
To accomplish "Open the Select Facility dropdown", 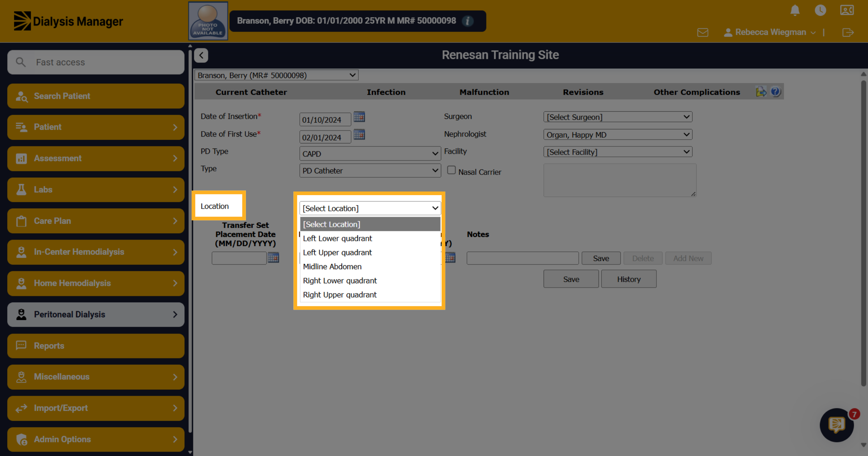I will (x=618, y=152).
